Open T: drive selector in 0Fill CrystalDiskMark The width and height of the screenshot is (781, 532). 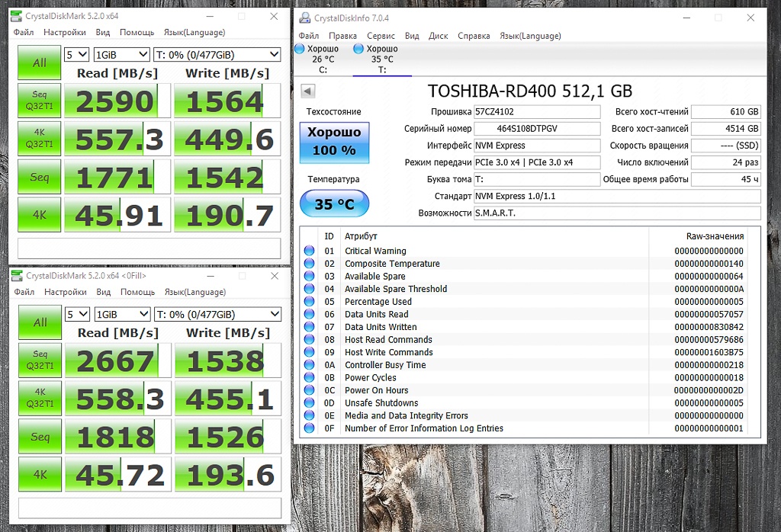pos(217,314)
